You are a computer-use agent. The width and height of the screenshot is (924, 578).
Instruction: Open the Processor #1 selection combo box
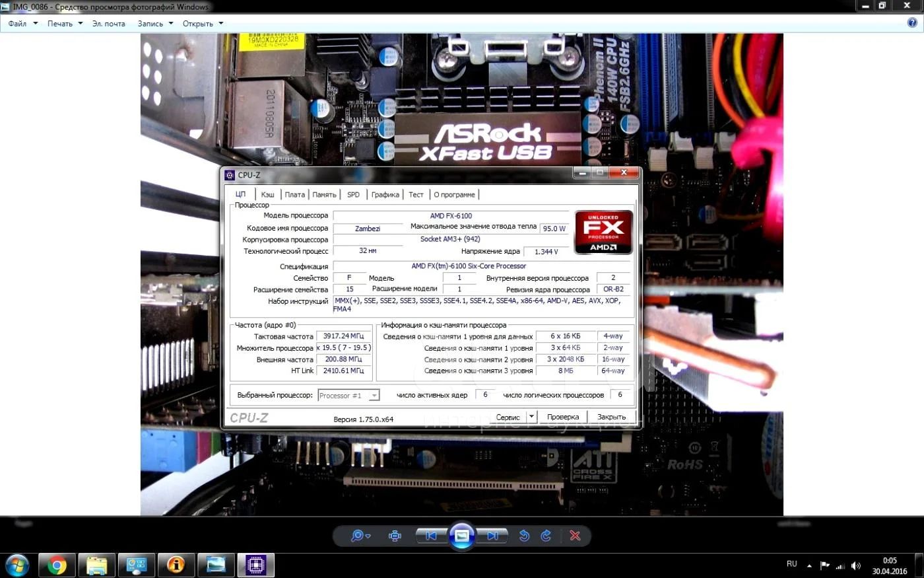(348, 396)
